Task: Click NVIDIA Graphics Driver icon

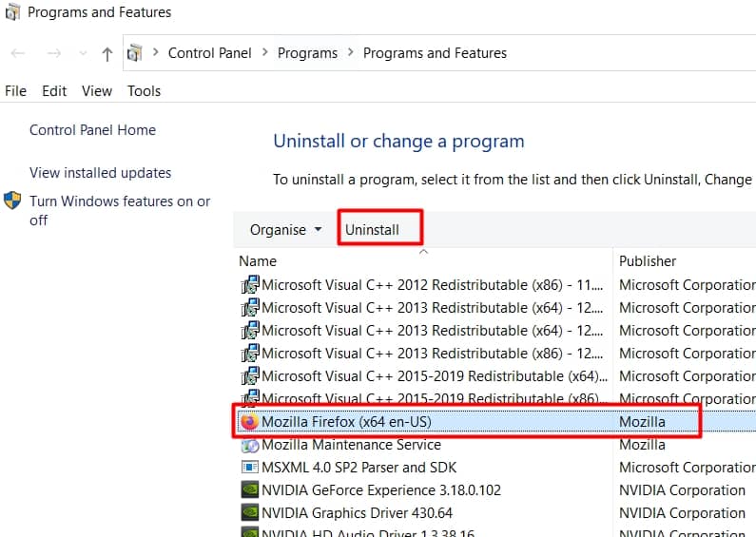Action: coord(250,512)
